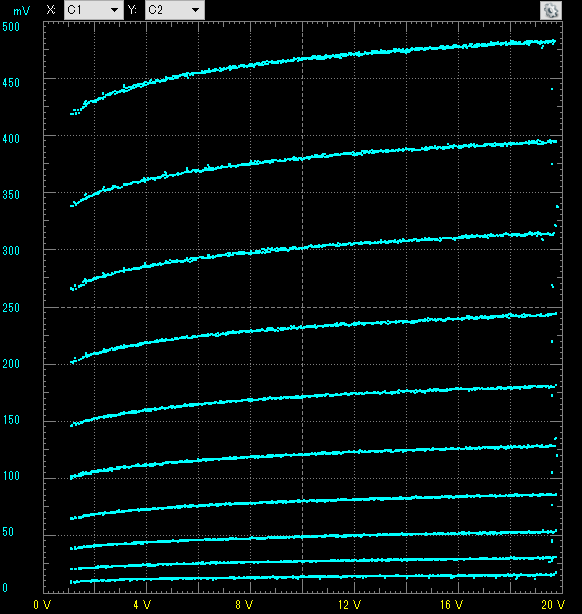582x614 pixels.
Task: Click the 20 V horizontal axis label
Action: click(x=553, y=605)
